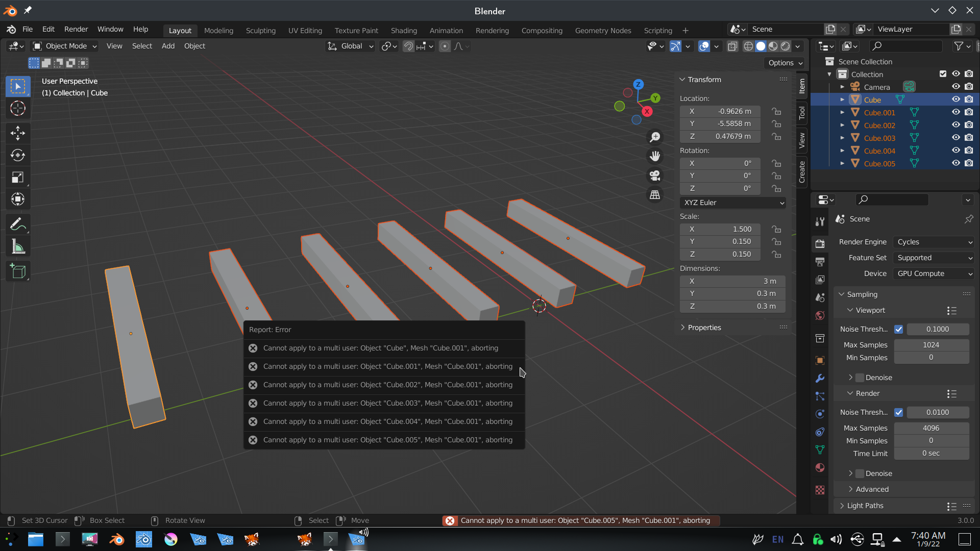Open the Render Engine dropdown
Image resolution: width=980 pixels, height=551 pixels.
[934, 242]
